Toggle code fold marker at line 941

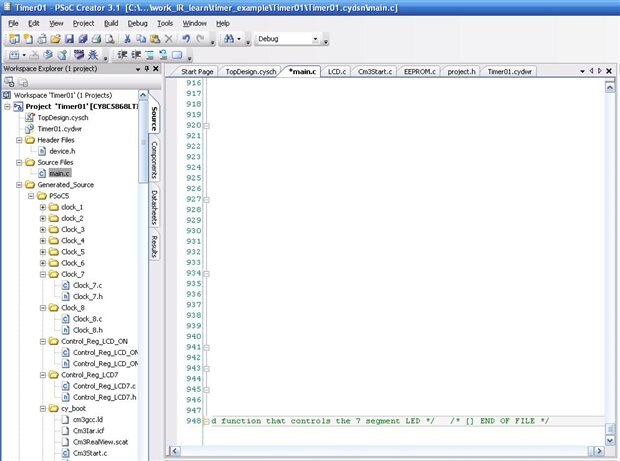pyautogui.click(x=207, y=347)
